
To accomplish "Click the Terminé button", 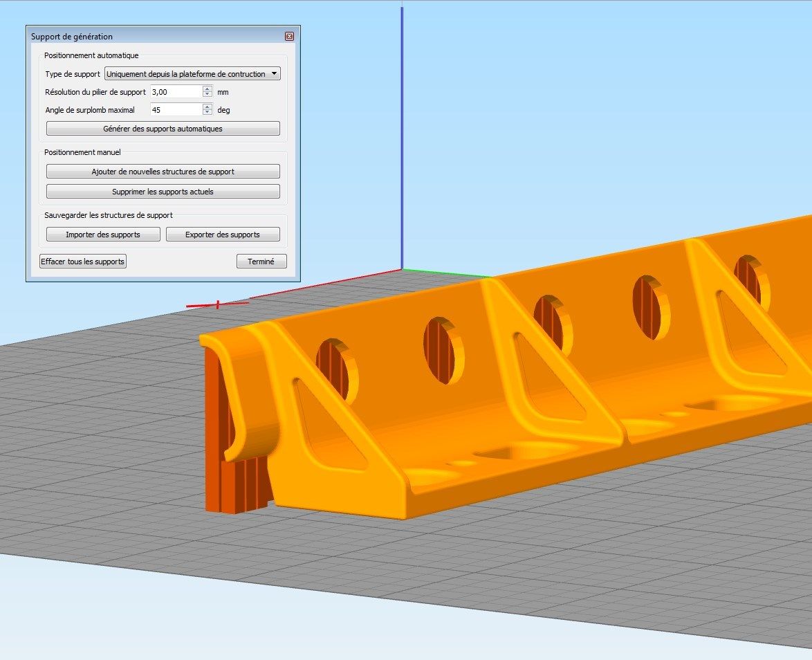I will pyautogui.click(x=261, y=262).
